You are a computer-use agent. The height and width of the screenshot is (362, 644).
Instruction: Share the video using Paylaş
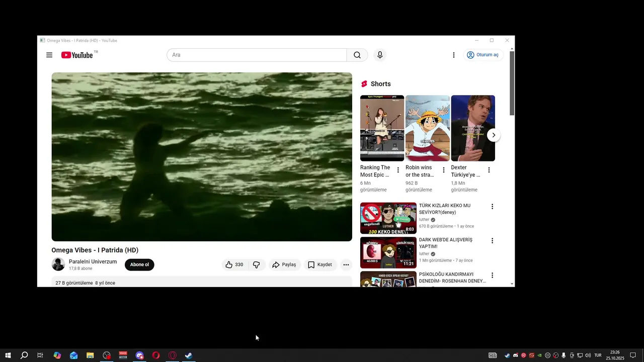coord(284,264)
